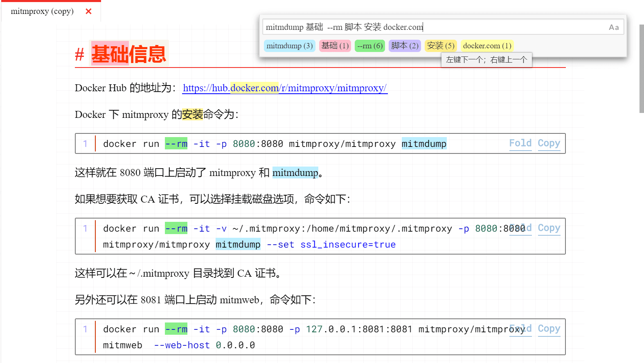Click the highlighted 安装 word in paragraph
Screen dimensions: 644x363
192,115
